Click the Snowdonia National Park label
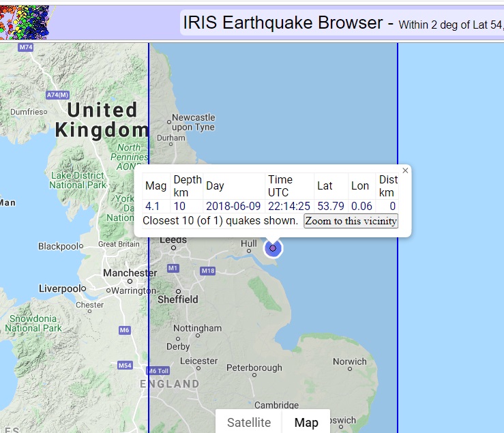The image size is (504, 433). tap(33, 323)
